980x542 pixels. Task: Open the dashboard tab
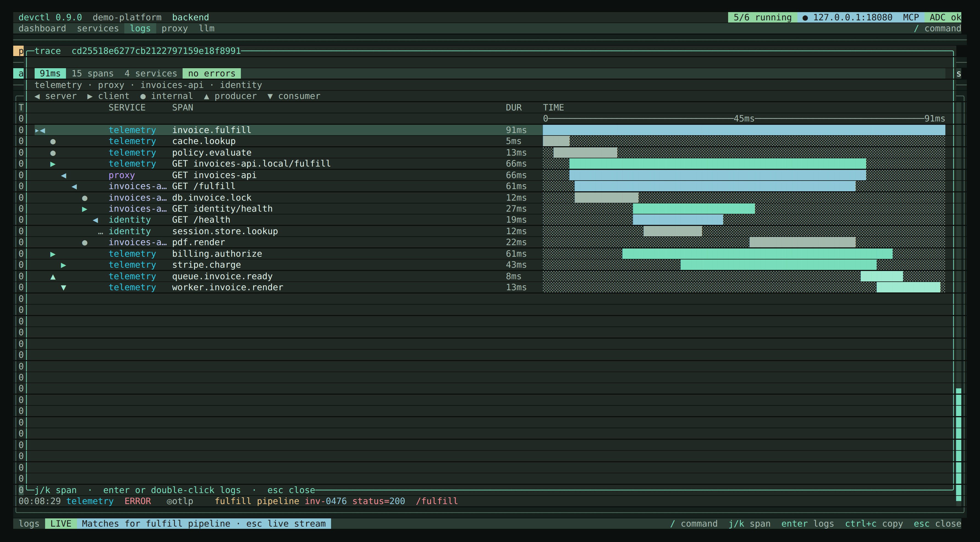pos(42,29)
